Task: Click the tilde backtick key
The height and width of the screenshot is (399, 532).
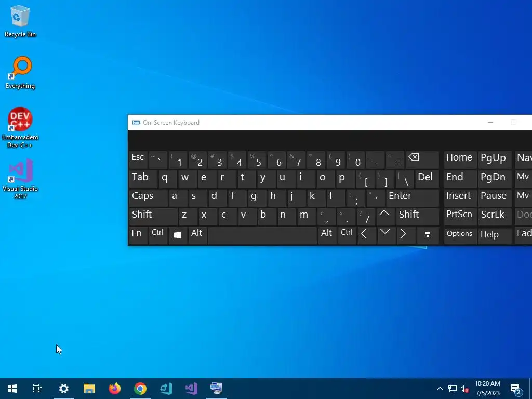Action: [158, 160]
